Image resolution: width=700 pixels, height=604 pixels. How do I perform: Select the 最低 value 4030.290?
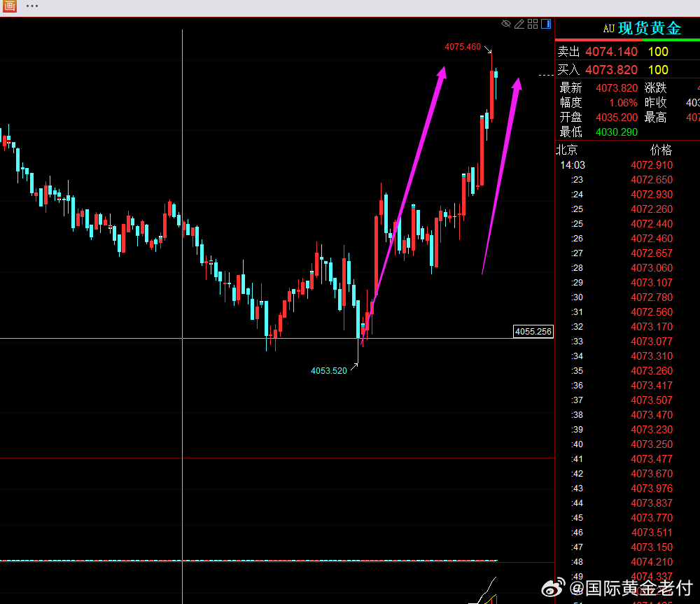point(617,132)
